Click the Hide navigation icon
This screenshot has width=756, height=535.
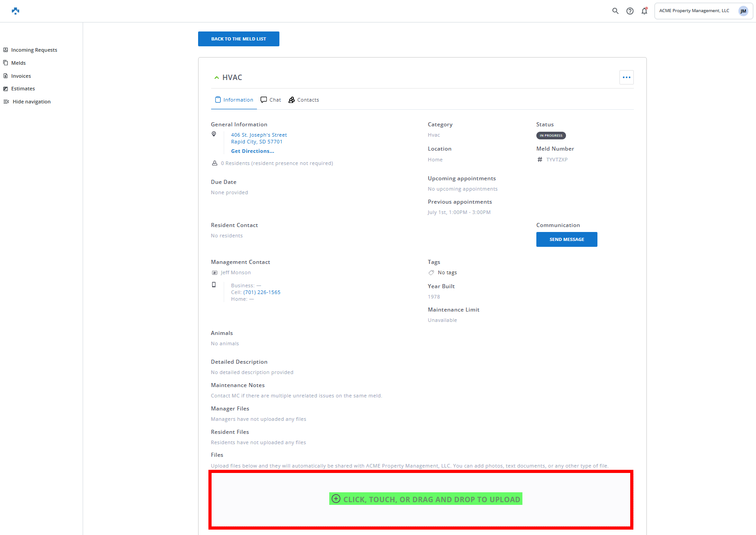[x=6, y=102]
